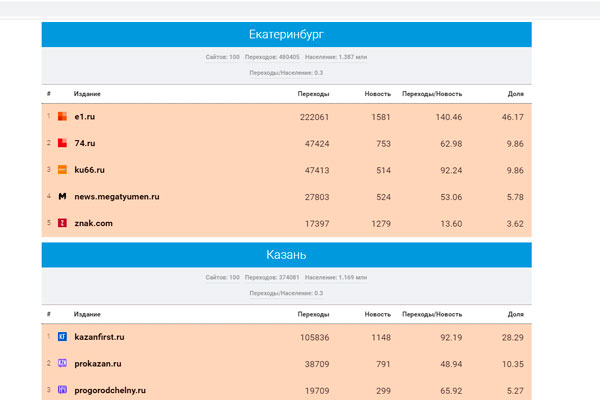Image resolution: width=600 pixels, height=400 pixels.
Task: Click the kazanfirst.ru favicon
Action: [x=62, y=337]
